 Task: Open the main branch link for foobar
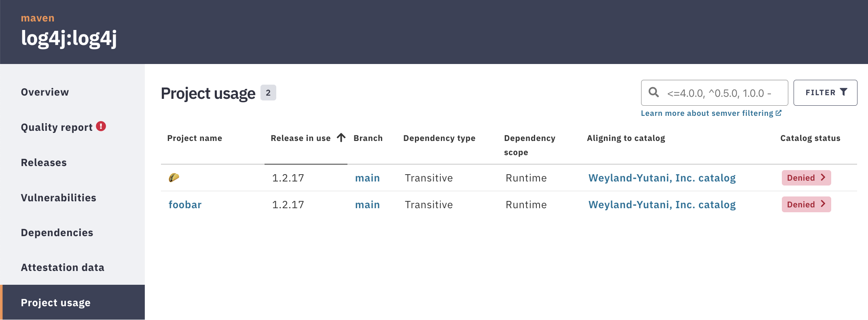click(x=367, y=205)
